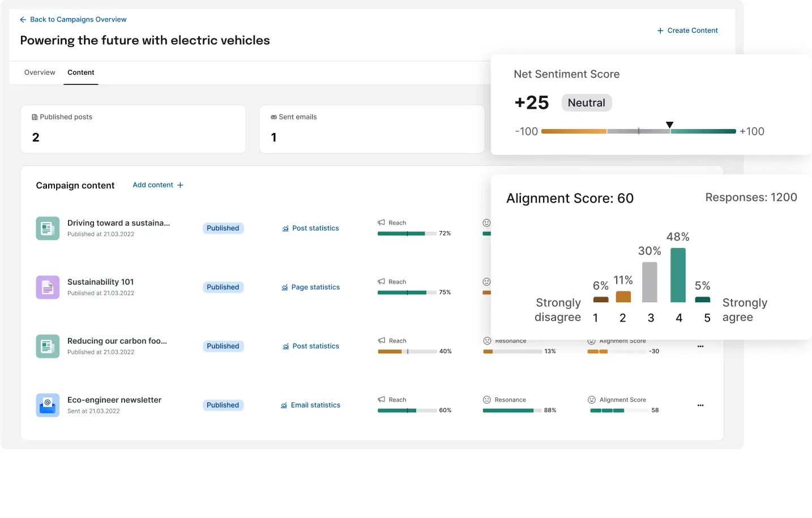The image size is (812, 518).
Task: Click the marker on the Net Sentiment Score scale
Action: 669,124
